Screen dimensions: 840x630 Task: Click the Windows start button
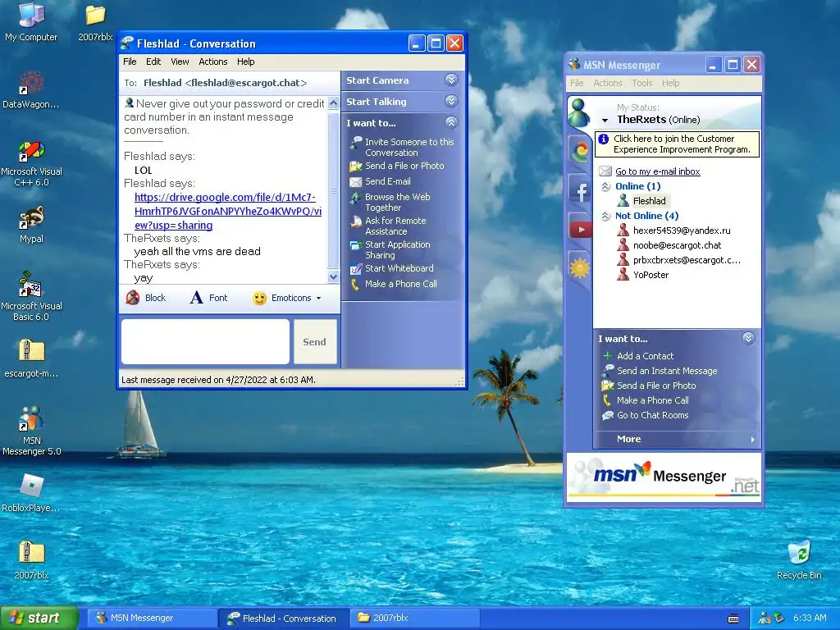(39, 618)
